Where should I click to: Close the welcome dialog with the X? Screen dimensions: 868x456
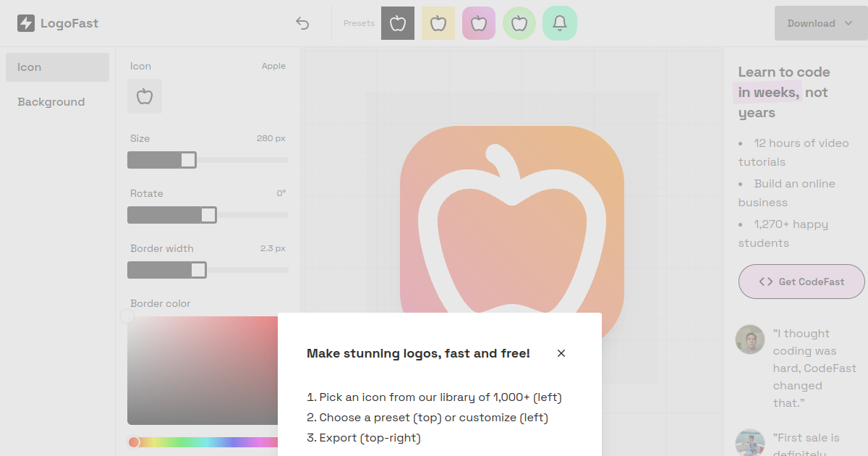point(561,353)
